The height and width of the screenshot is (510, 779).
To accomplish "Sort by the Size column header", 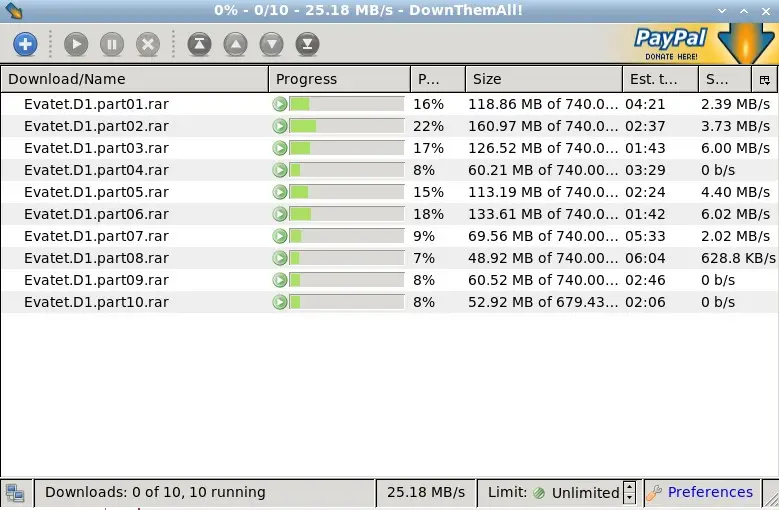I will pyautogui.click(x=544, y=79).
